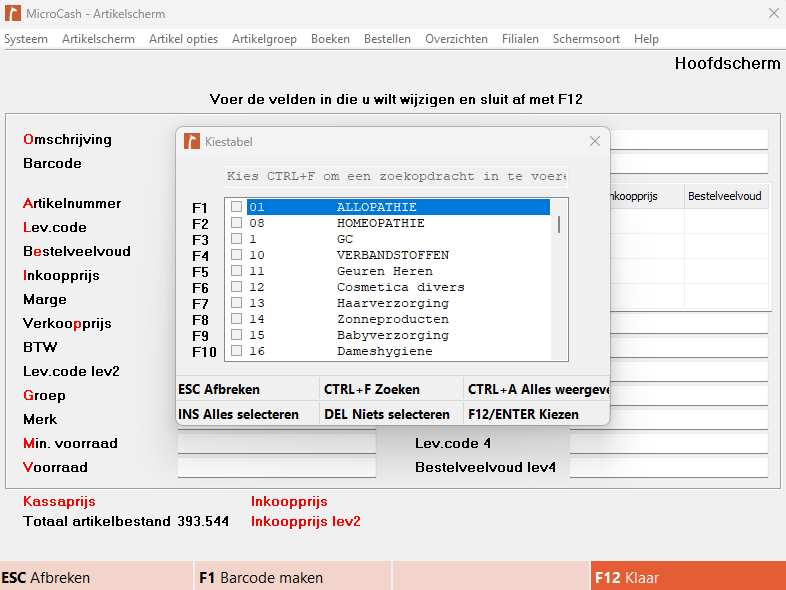Click ESC Afbreken in the Kiestabel dialog
Viewport: 786px width, 590px height.
(x=248, y=389)
